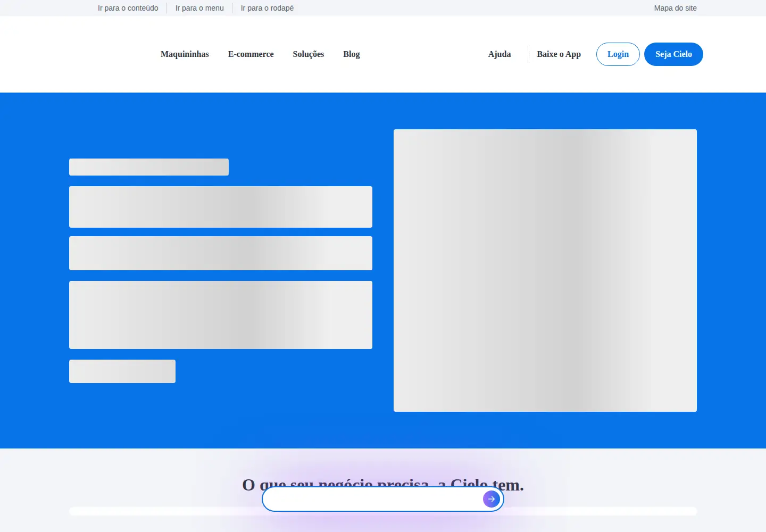The height and width of the screenshot is (532, 766).
Task: Click the purple arrow submit icon
Action: [491, 499]
